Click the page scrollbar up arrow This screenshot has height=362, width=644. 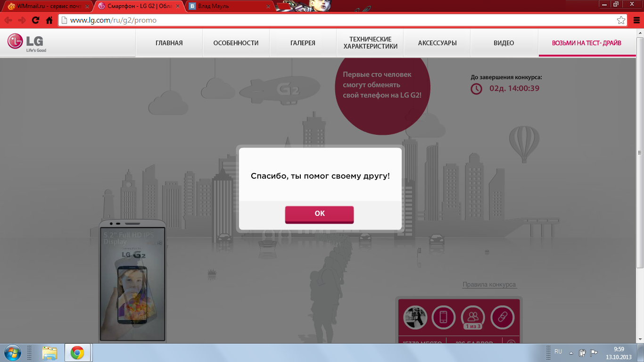(x=640, y=33)
